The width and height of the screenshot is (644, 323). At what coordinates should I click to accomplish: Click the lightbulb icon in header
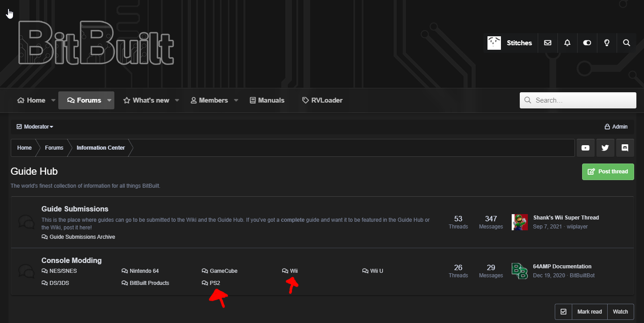(x=607, y=43)
